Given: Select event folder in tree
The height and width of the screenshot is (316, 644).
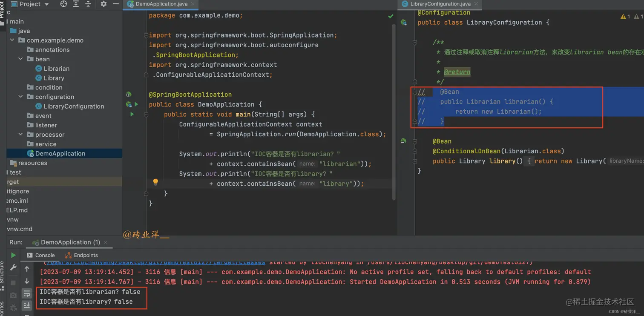Looking at the screenshot, I should pos(43,116).
